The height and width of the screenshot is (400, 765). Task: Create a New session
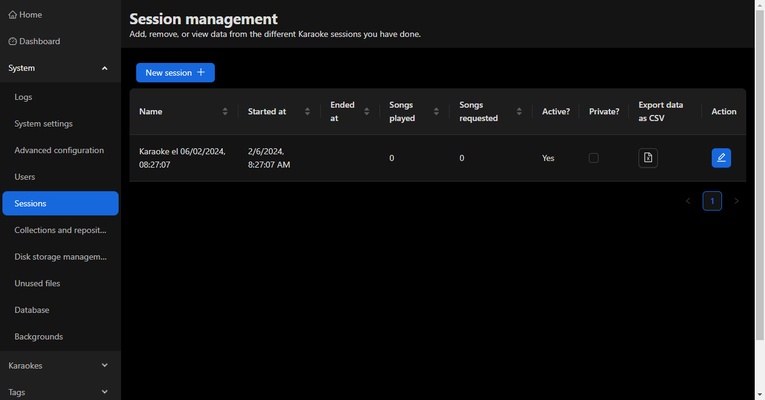coord(175,73)
